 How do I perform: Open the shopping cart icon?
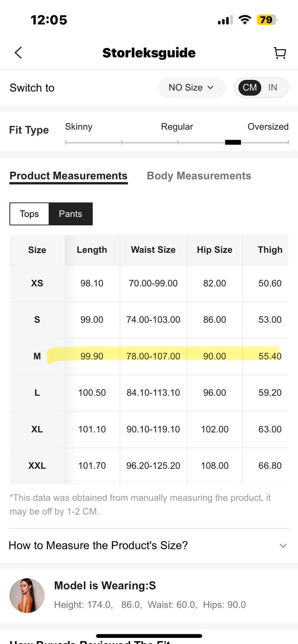pyautogui.click(x=279, y=53)
